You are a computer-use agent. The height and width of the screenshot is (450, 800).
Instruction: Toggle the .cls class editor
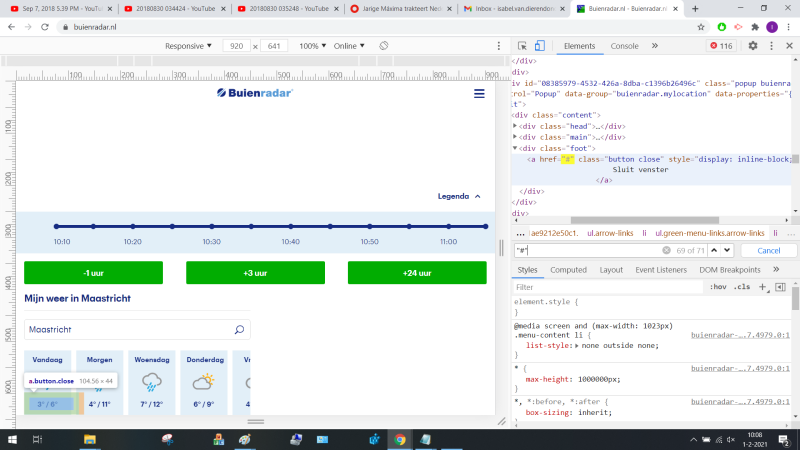pyautogui.click(x=742, y=287)
